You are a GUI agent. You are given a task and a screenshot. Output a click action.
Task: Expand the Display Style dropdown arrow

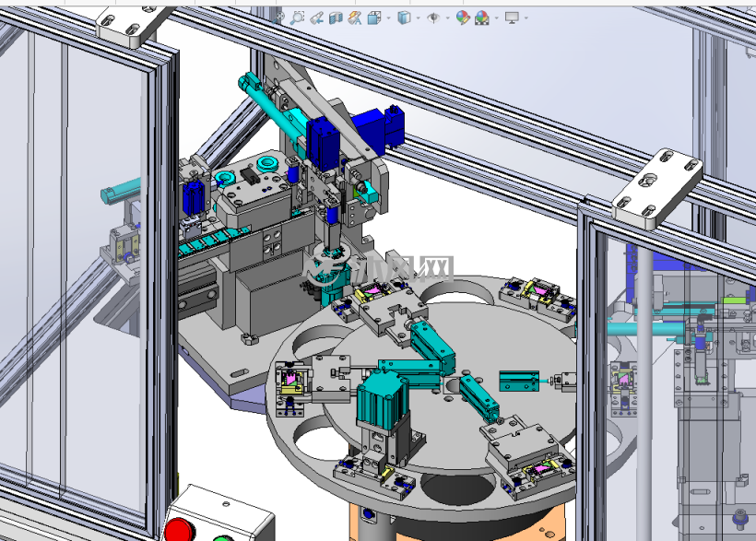[x=418, y=18]
